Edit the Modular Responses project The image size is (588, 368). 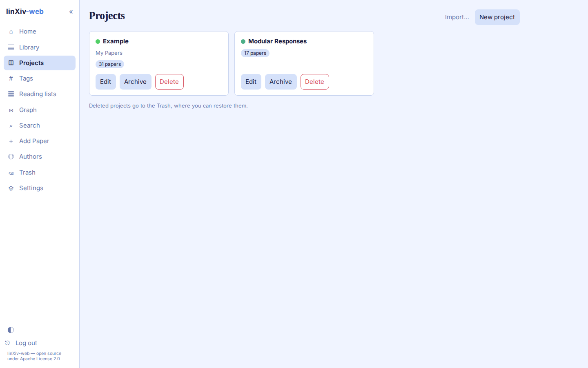(251, 82)
